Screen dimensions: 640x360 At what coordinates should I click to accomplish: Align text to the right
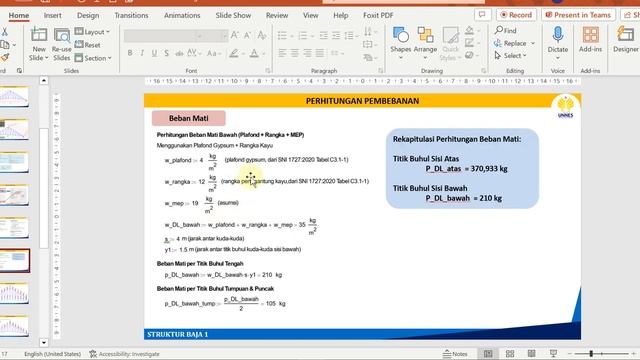coord(307,53)
